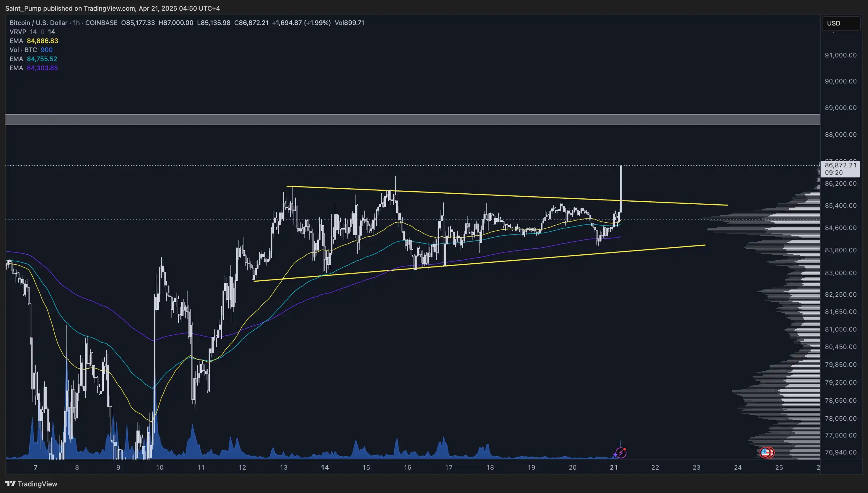868x493 pixels.
Task: Click date 21 on the time axis
Action: [x=614, y=467]
